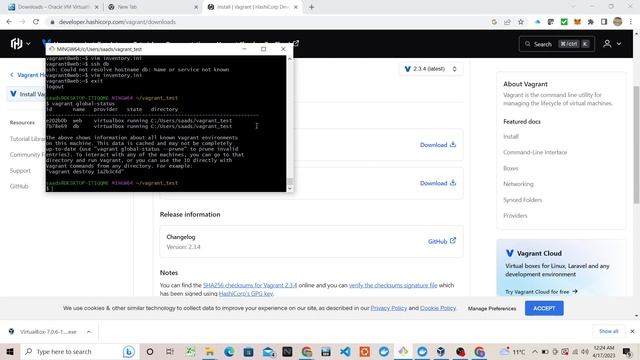640x360 pixels.
Task: Select the Install Vagrant HashiCorp tab
Action: (252, 7)
